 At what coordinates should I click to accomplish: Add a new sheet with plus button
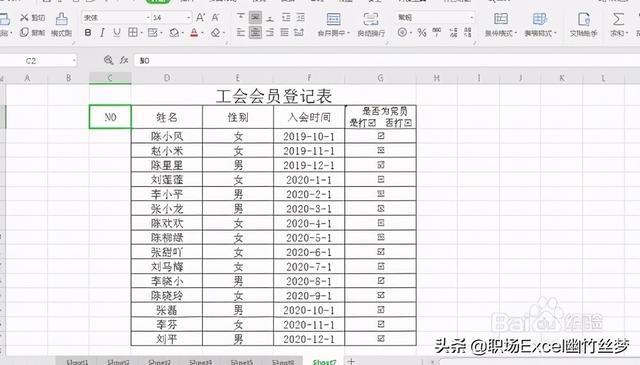(x=351, y=361)
